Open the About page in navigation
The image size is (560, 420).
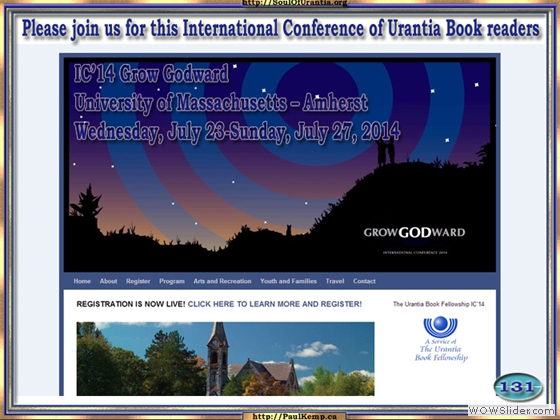click(x=108, y=281)
